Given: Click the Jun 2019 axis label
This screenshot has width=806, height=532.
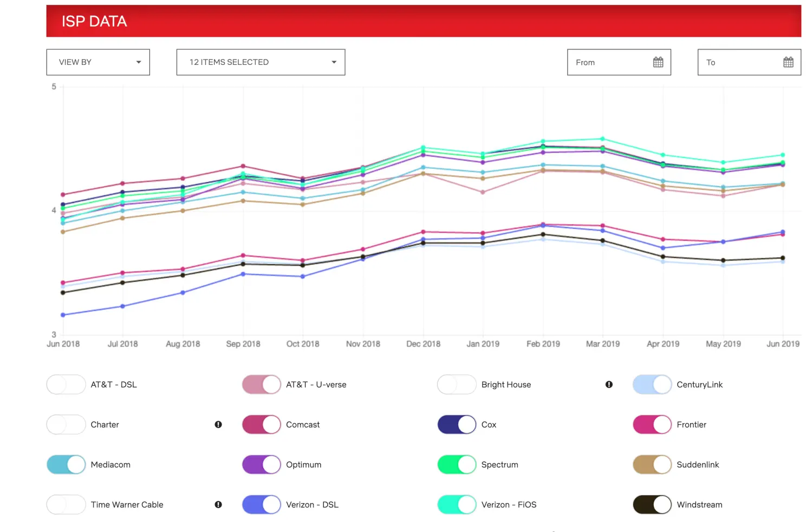Looking at the screenshot, I should (x=783, y=344).
